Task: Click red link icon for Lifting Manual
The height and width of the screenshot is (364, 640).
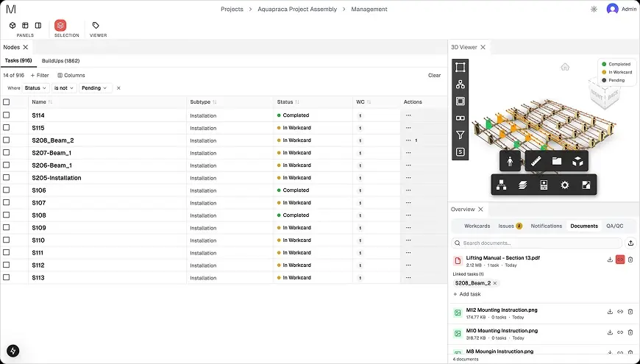Action: pyautogui.click(x=620, y=260)
